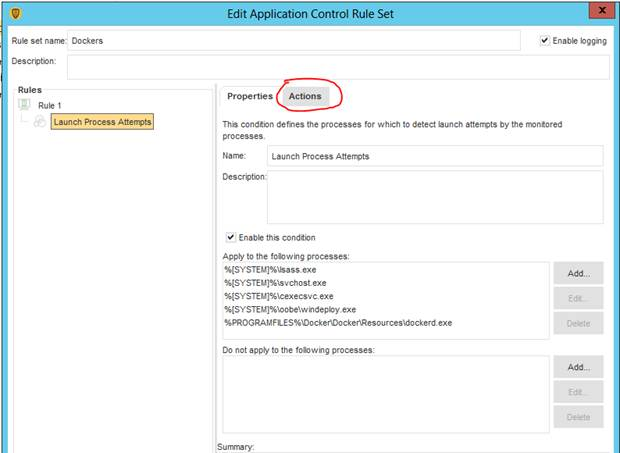
Task: Close the Edit Application Control Rule Set dialog
Action: (x=602, y=11)
